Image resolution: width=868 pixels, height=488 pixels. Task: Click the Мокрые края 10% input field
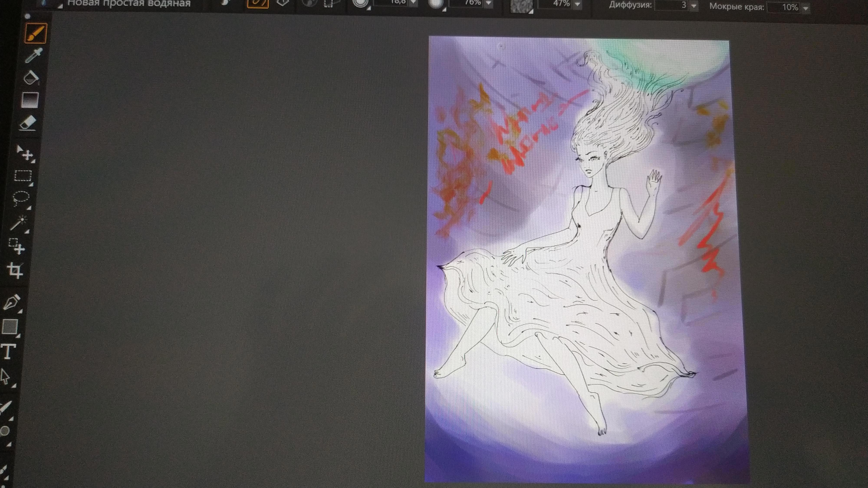click(784, 7)
